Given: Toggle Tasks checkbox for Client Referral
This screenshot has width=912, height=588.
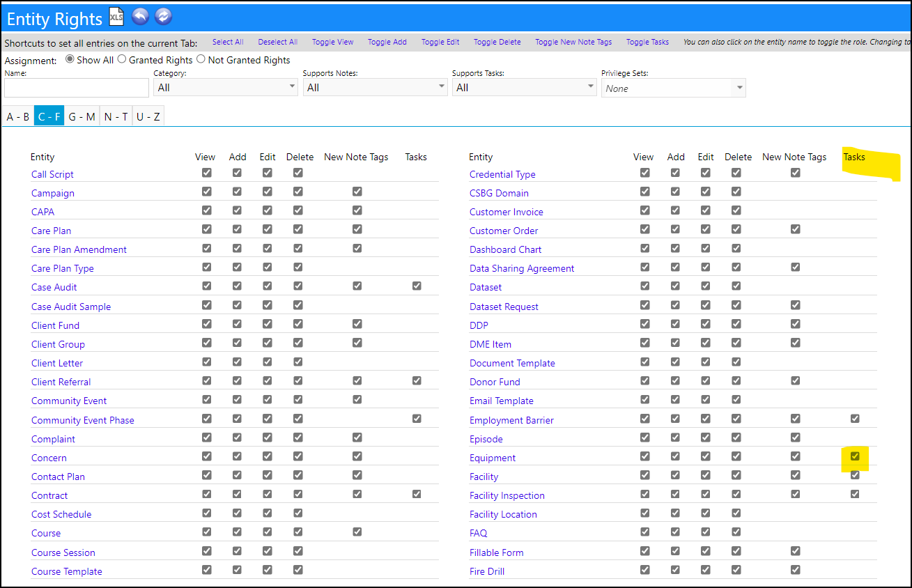Looking at the screenshot, I should point(417,380).
